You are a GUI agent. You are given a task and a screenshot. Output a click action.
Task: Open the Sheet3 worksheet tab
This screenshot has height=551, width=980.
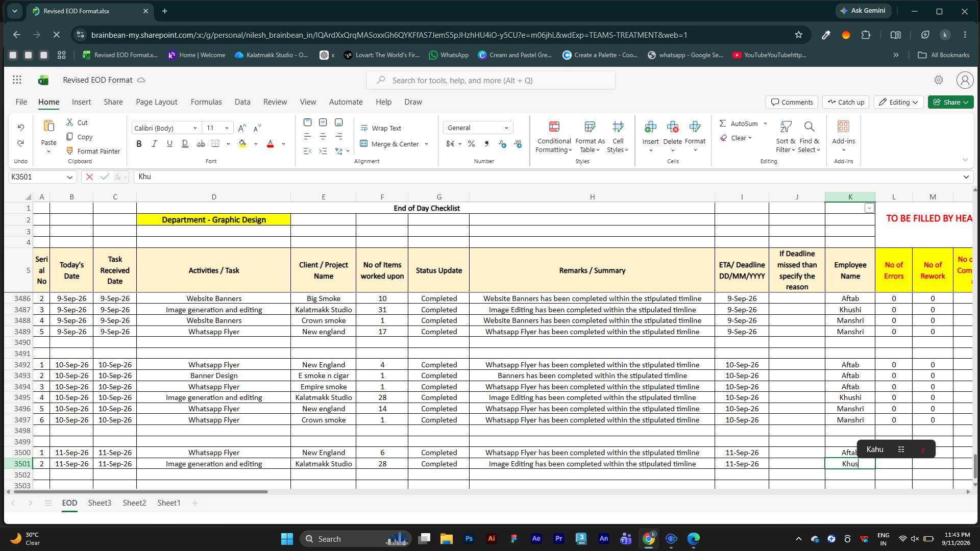100,503
